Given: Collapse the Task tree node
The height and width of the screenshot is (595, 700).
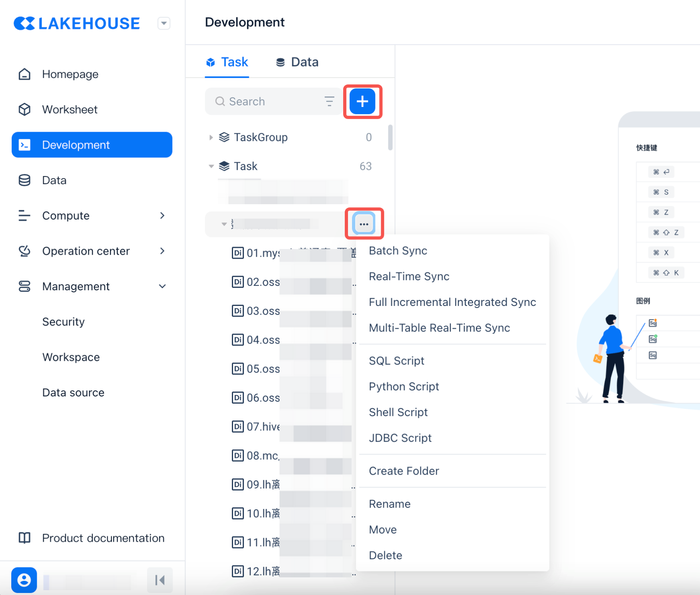Looking at the screenshot, I should [x=211, y=166].
